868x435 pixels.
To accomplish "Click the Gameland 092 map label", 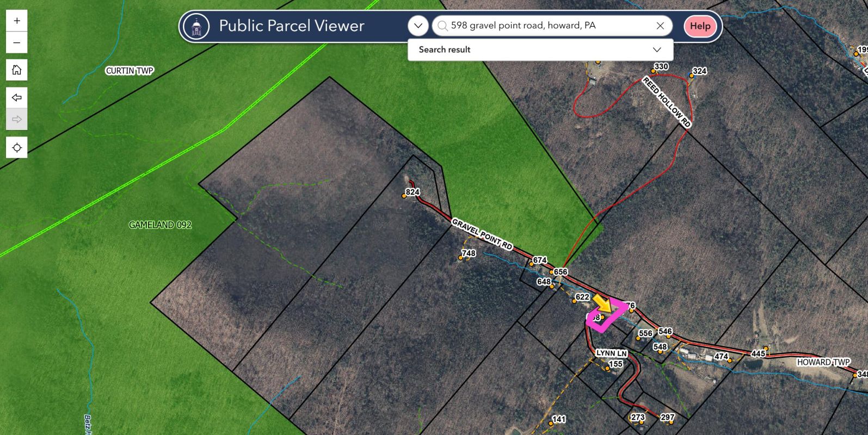I will (160, 225).
